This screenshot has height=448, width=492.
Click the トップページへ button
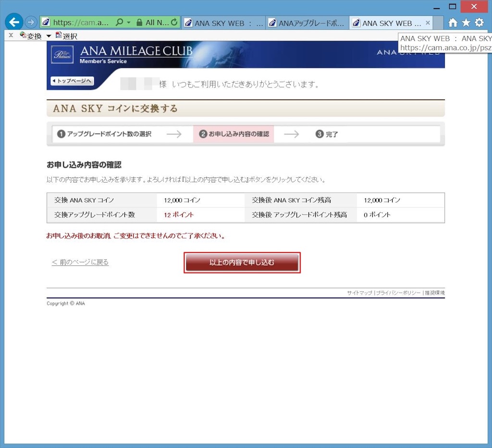click(72, 81)
